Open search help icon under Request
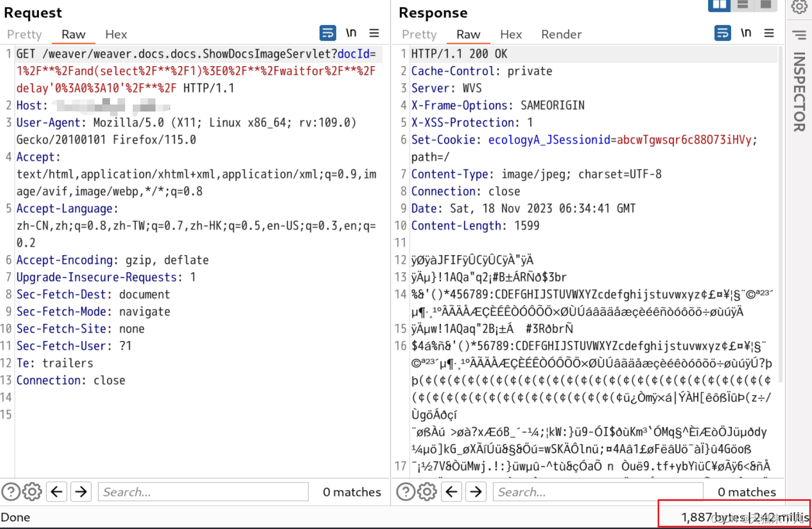This screenshot has height=529, width=812. pyautogui.click(x=11, y=492)
